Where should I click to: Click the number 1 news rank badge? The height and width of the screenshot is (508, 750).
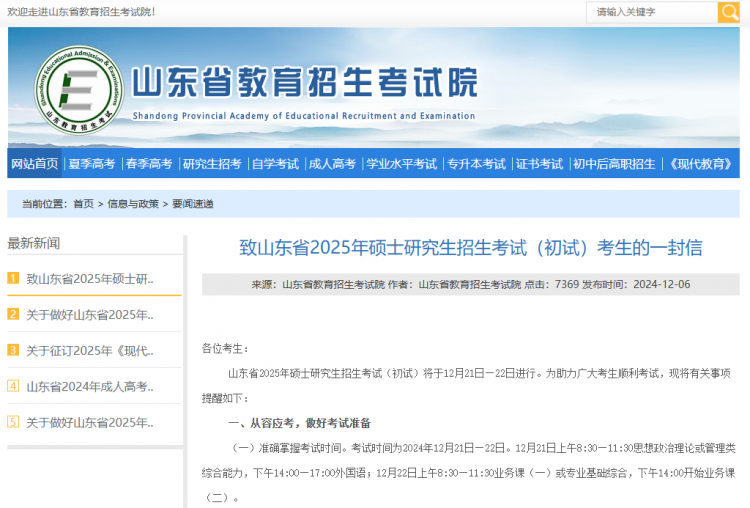13,278
